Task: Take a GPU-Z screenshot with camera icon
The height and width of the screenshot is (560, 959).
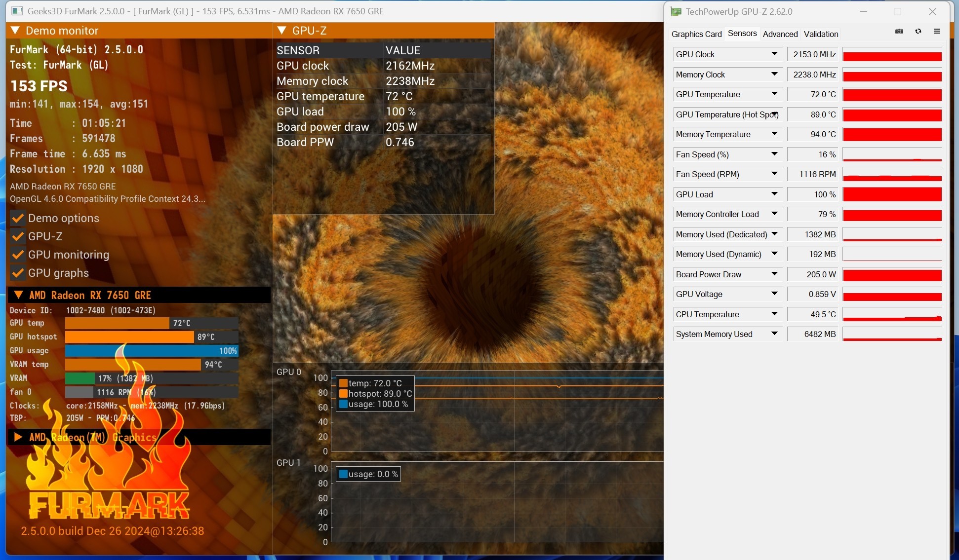Action: pyautogui.click(x=899, y=31)
